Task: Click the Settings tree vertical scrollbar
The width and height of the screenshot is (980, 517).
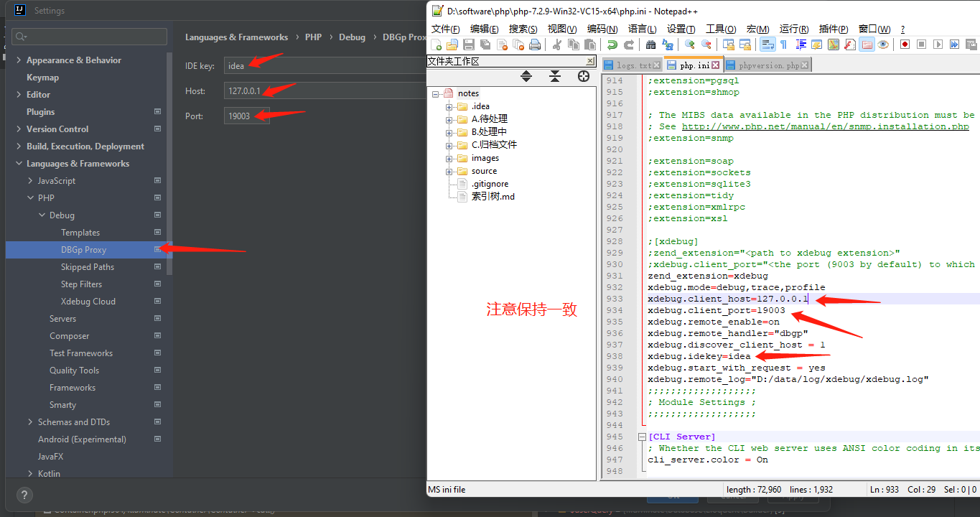Action: click(169, 162)
